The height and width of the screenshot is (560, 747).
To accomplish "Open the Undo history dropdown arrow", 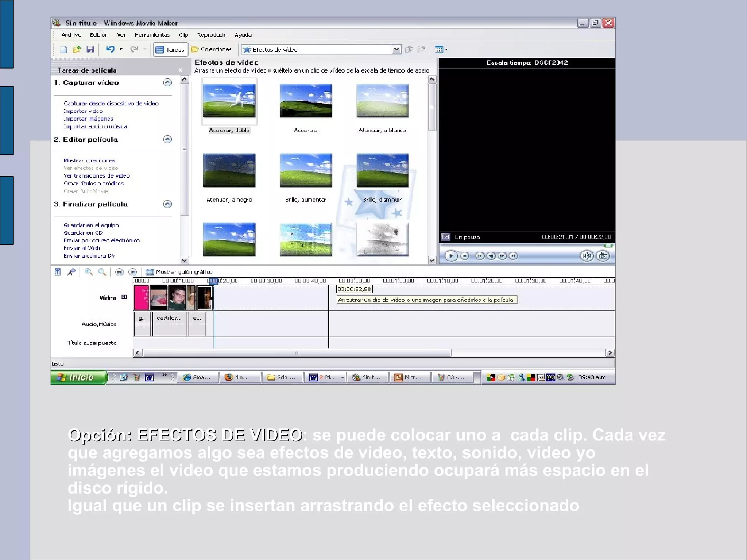I will pyautogui.click(x=121, y=49).
